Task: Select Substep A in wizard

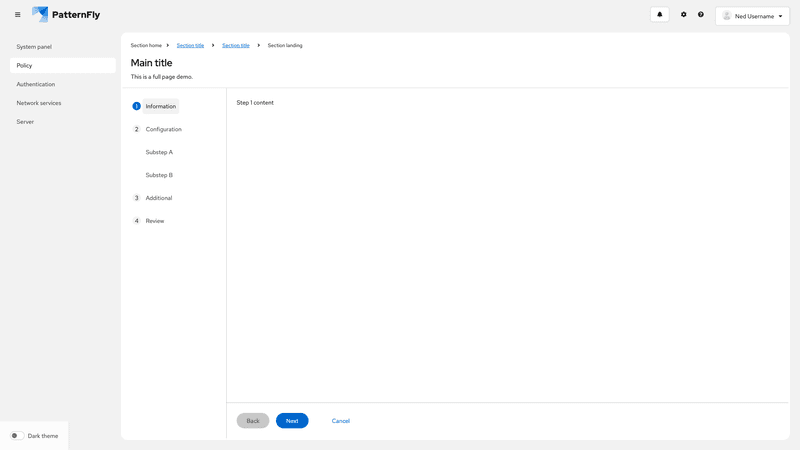Action: [x=159, y=152]
